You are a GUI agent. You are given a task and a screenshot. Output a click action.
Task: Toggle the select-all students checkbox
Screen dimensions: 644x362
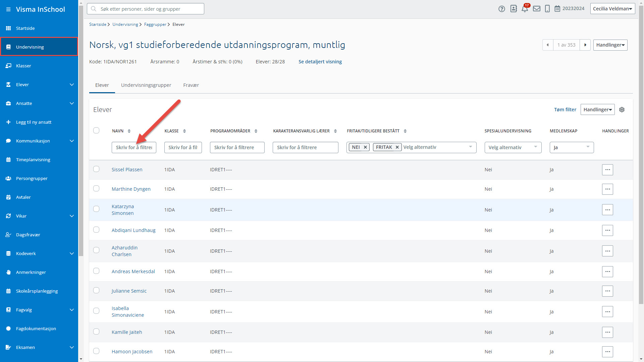point(96,130)
